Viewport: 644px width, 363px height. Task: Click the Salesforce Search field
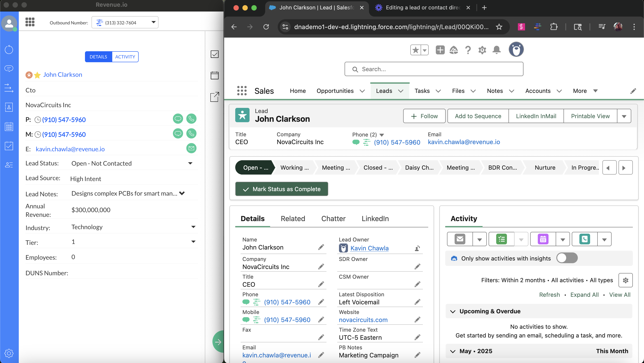pos(434,69)
